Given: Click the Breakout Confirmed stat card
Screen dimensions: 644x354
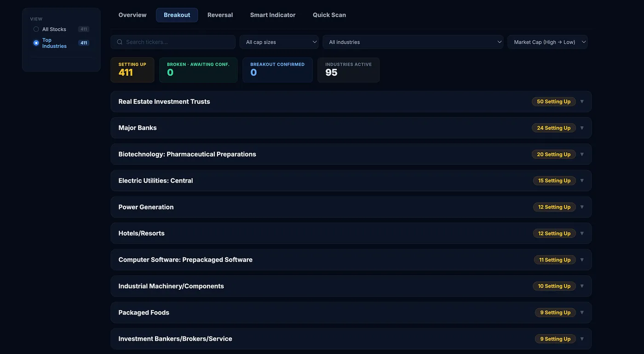Looking at the screenshot, I should tap(277, 70).
